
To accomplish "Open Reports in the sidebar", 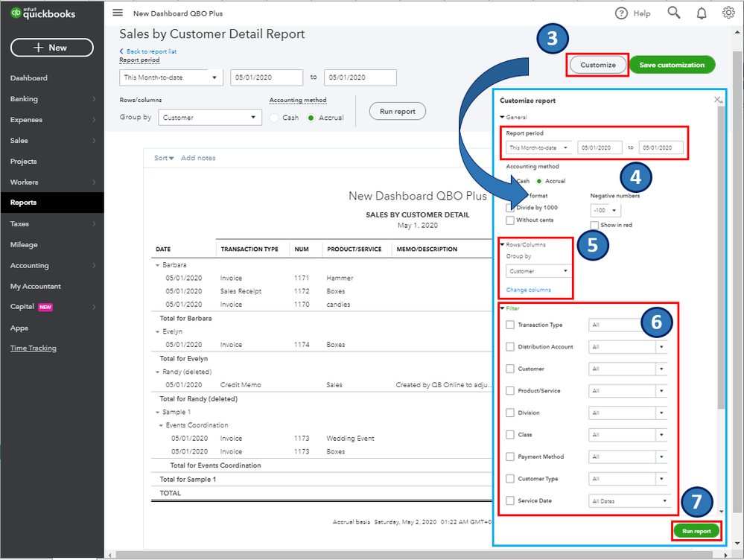I will [23, 203].
